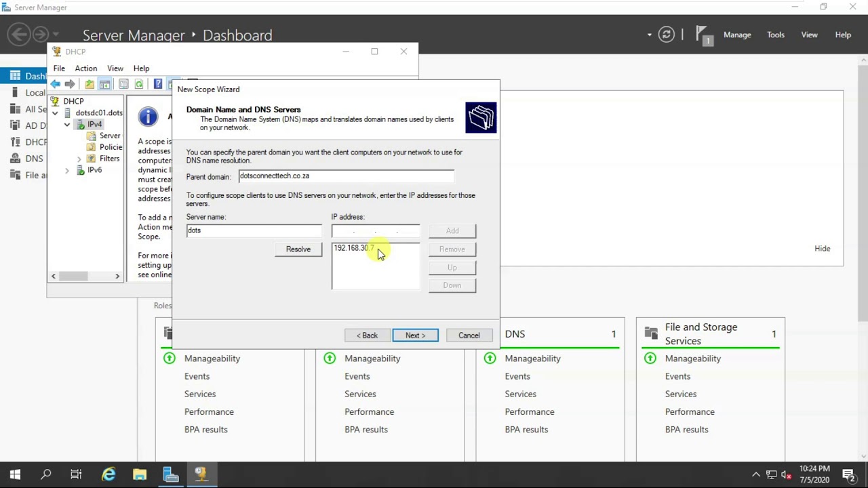Open the blue Help icon in DHCP toolbar
Screen dimensions: 868x488
[158, 84]
